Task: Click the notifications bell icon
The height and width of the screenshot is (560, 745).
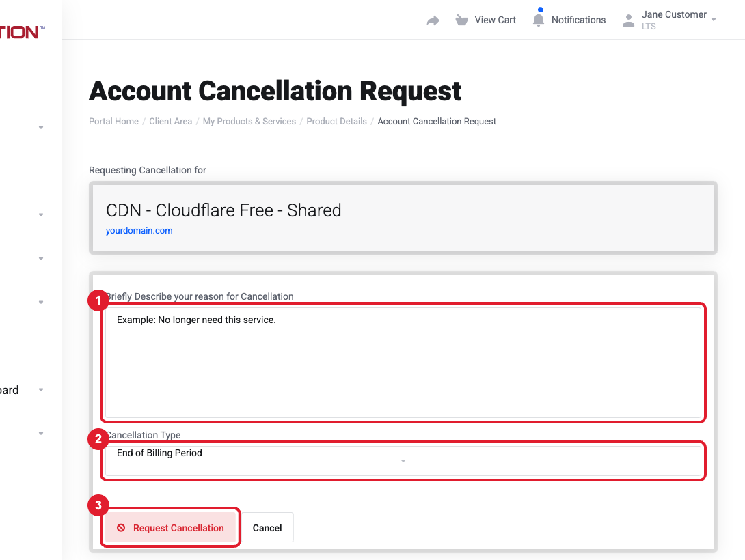Action: coord(539,20)
